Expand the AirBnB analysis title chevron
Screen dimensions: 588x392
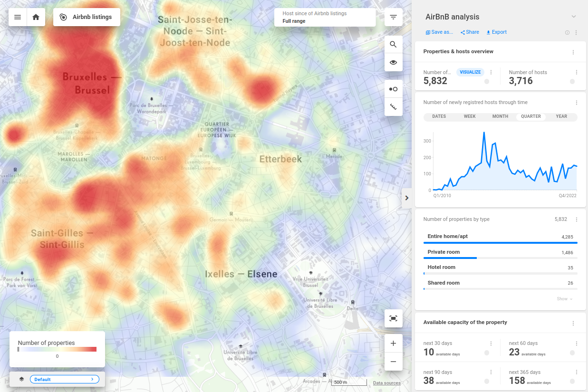[573, 17]
